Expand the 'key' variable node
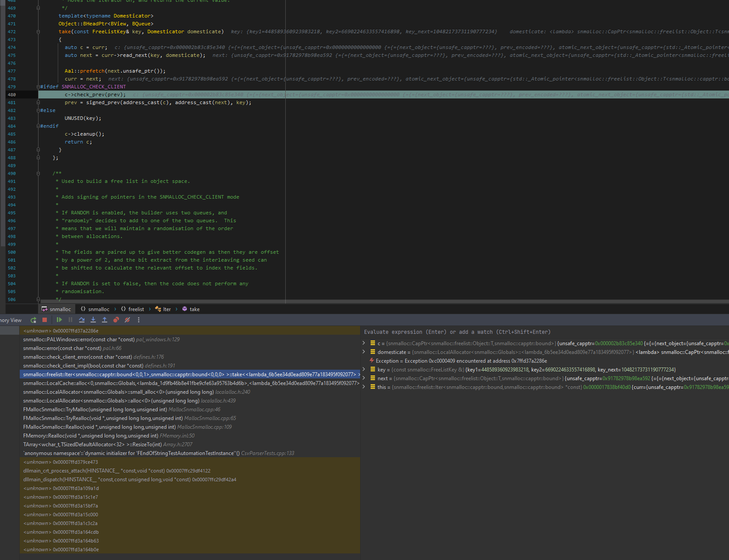 click(364, 369)
